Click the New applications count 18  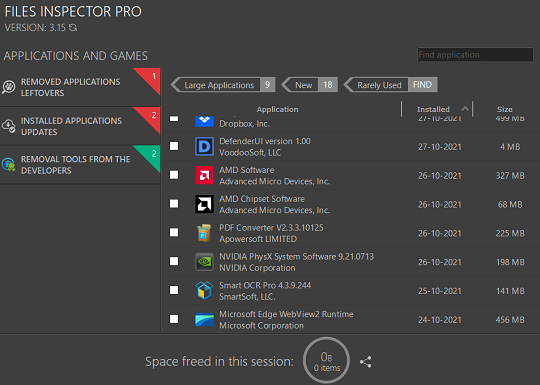click(x=328, y=85)
